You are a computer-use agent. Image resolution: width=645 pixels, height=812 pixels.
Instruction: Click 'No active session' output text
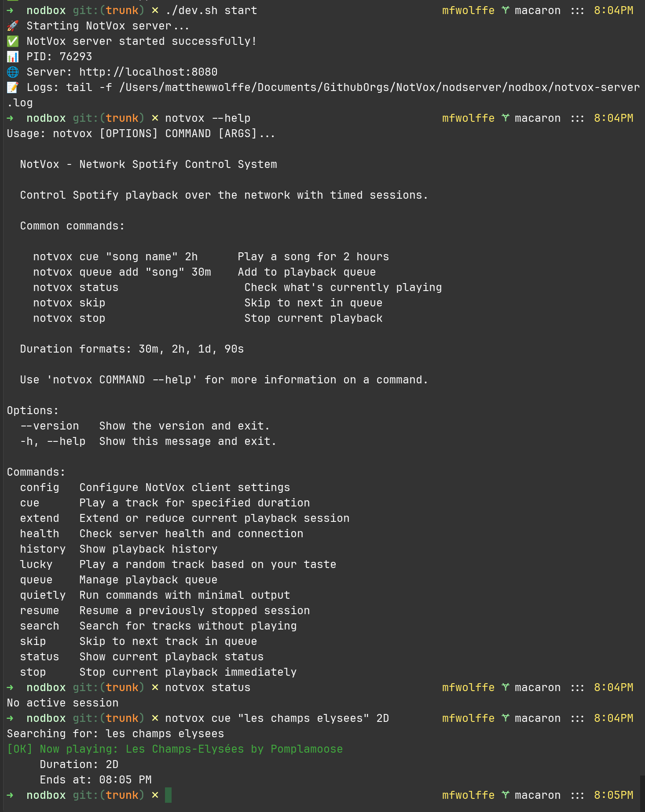pyautogui.click(x=62, y=703)
